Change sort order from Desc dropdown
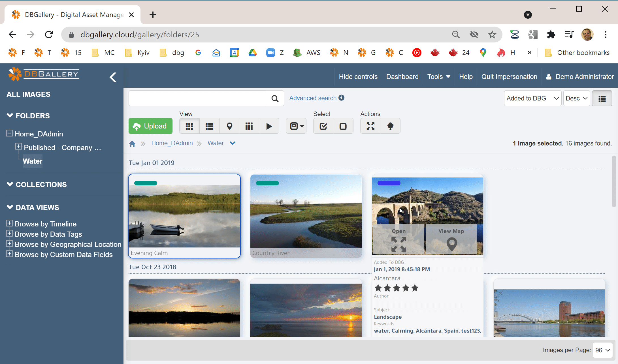 (576, 98)
